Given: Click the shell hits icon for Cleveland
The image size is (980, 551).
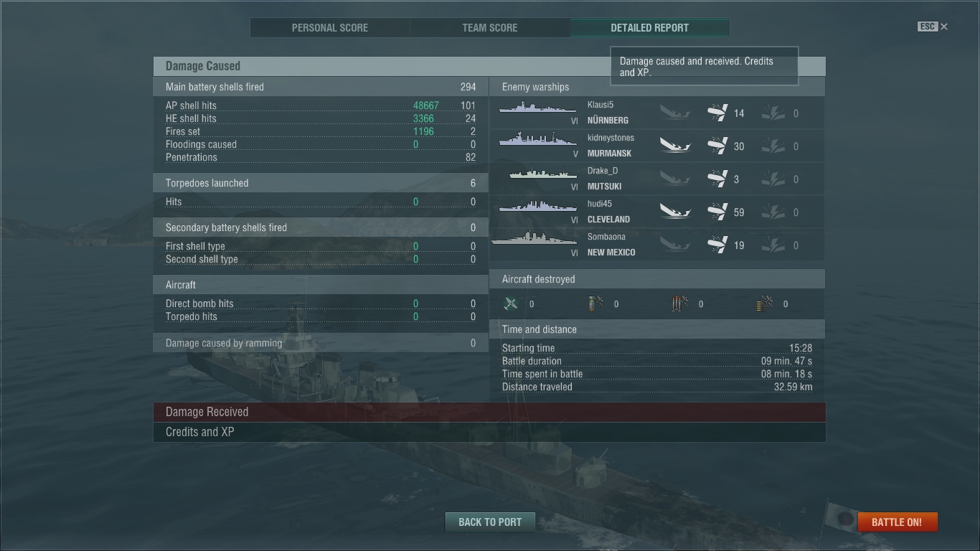Looking at the screenshot, I should click(717, 212).
